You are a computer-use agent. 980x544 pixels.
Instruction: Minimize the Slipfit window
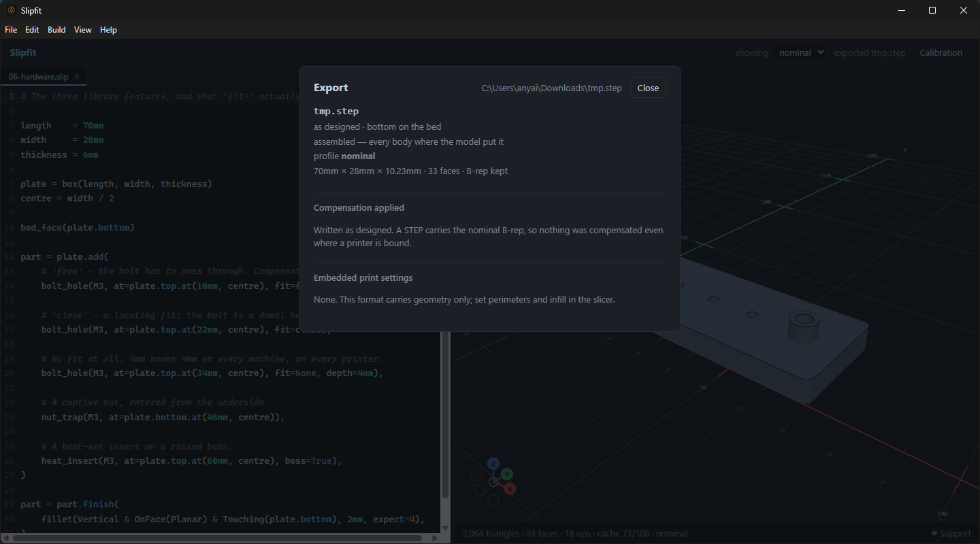tap(901, 10)
